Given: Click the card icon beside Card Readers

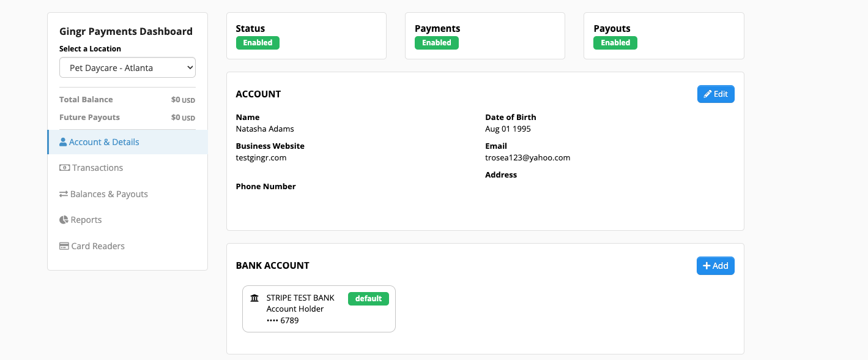Looking at the screenshot, I should click(x=64, y=246).
